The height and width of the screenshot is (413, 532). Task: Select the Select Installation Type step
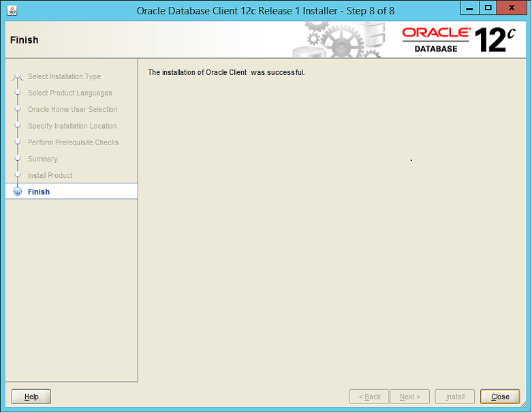[64, 76]
